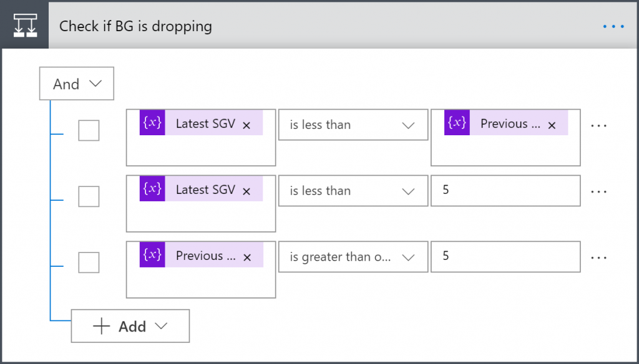Screen dimensions: 639x364
Task: Remove Previous token in third row
Action: coord(247,257)
